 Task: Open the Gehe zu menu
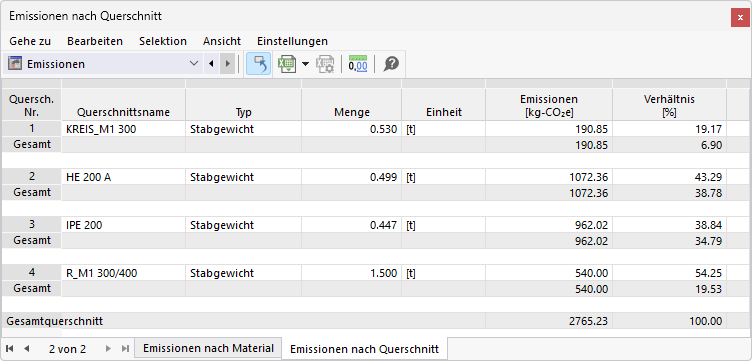coord(30,41)
